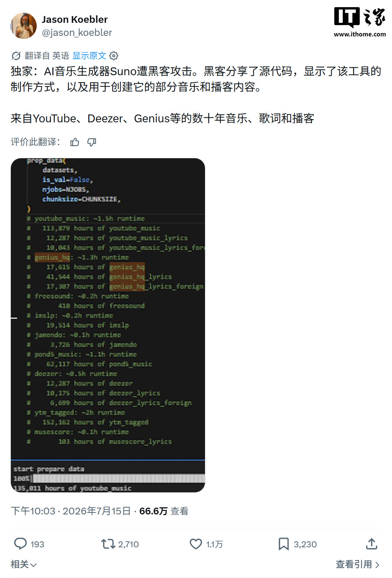Open the leaked code screenshot image
The width and height of the screenshot is (392, 578).
[x=108, y=325]
